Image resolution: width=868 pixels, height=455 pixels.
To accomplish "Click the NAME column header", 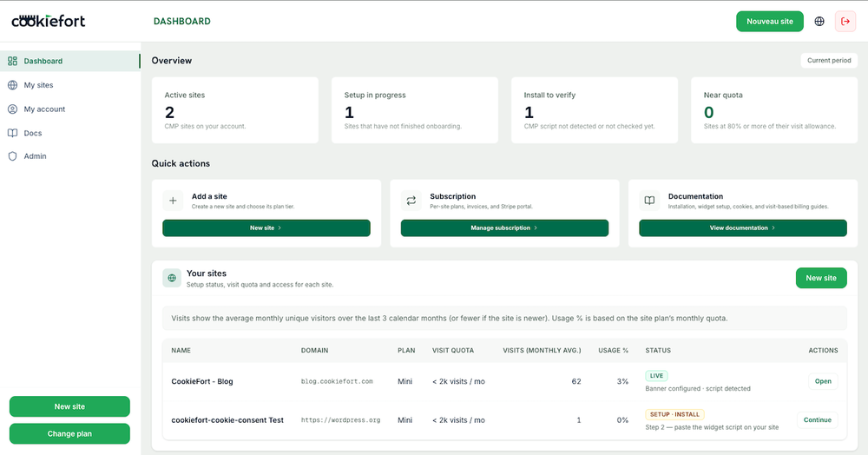I will tap(181, 351).
